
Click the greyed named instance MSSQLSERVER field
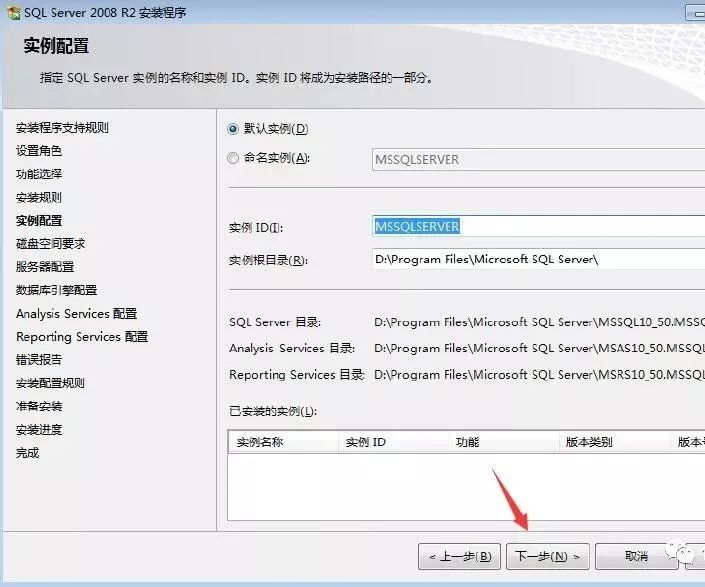[x=538, y=160]
